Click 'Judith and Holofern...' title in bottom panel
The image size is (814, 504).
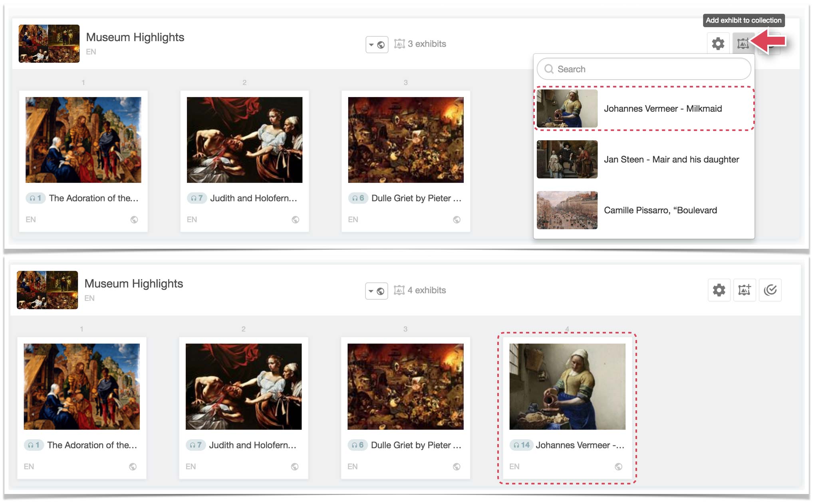pyautogui.click(x=253, y=445)
